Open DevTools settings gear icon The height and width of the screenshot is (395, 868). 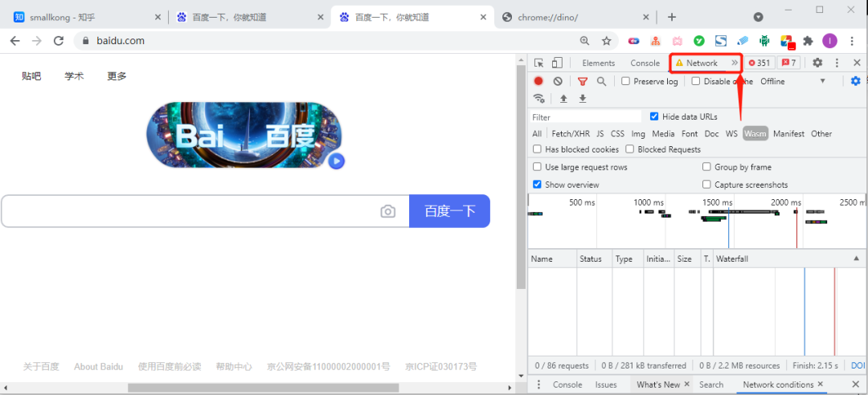click(817, 63)
